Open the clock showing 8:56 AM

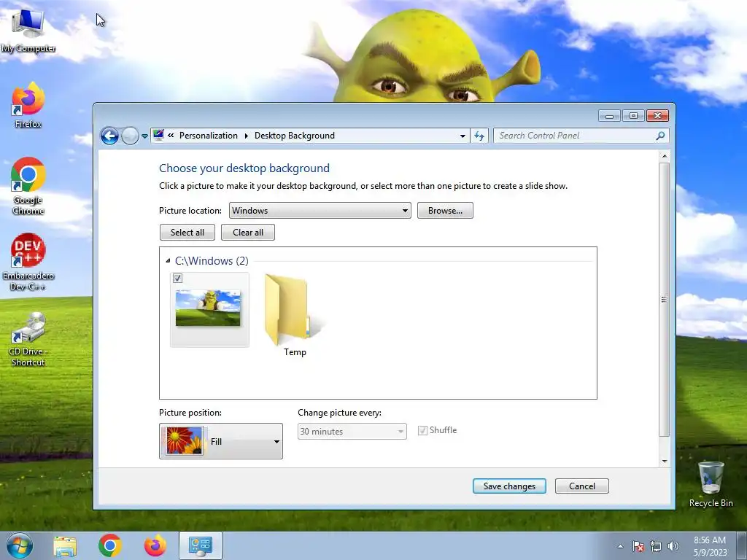pyautogui.click(x=709, y=546)
